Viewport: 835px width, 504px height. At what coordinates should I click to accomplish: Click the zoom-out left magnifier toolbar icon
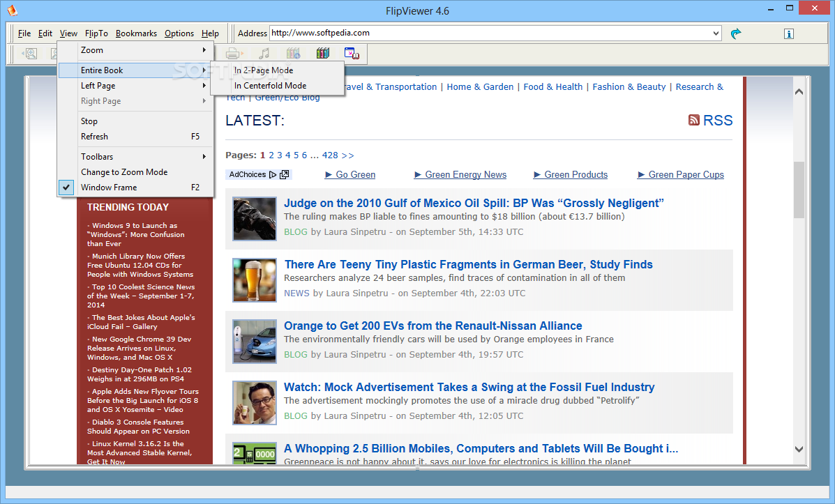pyautogui.click(x=30, y=53)
